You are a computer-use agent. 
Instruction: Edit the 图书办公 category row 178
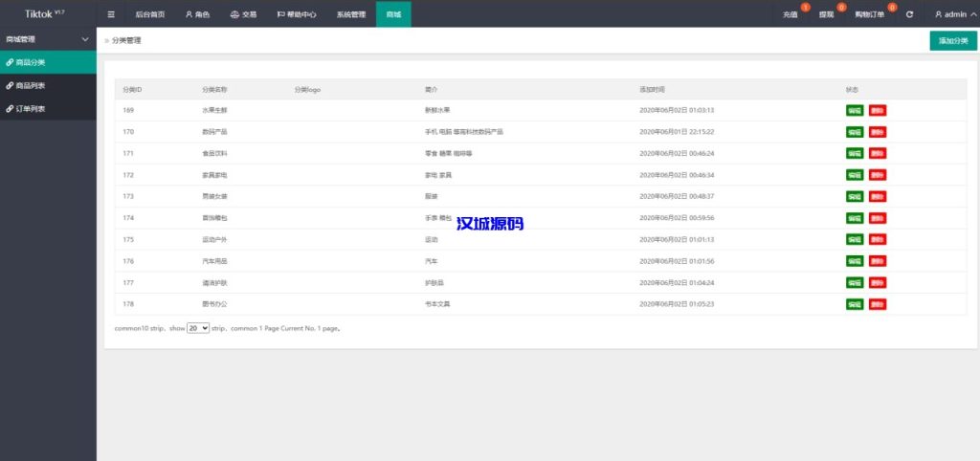coord(855,304)
